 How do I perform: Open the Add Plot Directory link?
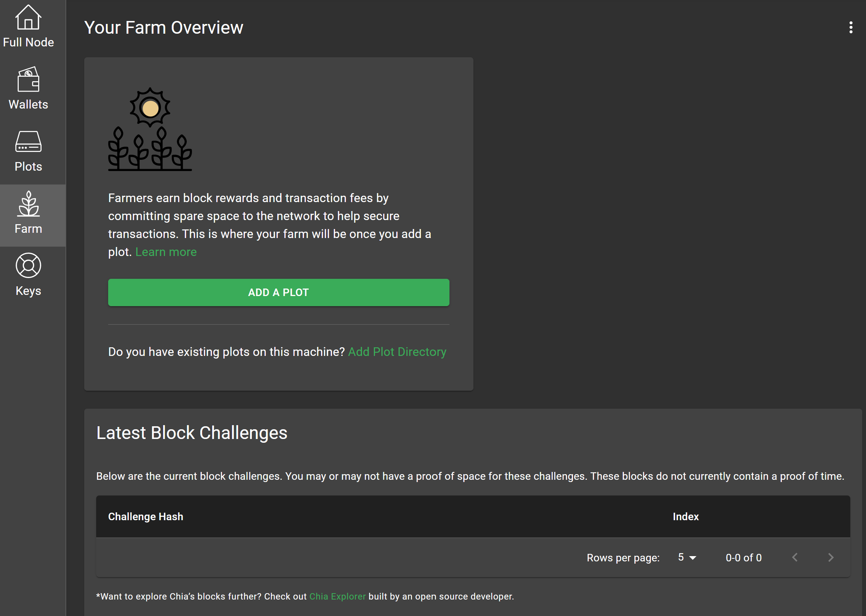pyautogui.click(x=397, y=352)
